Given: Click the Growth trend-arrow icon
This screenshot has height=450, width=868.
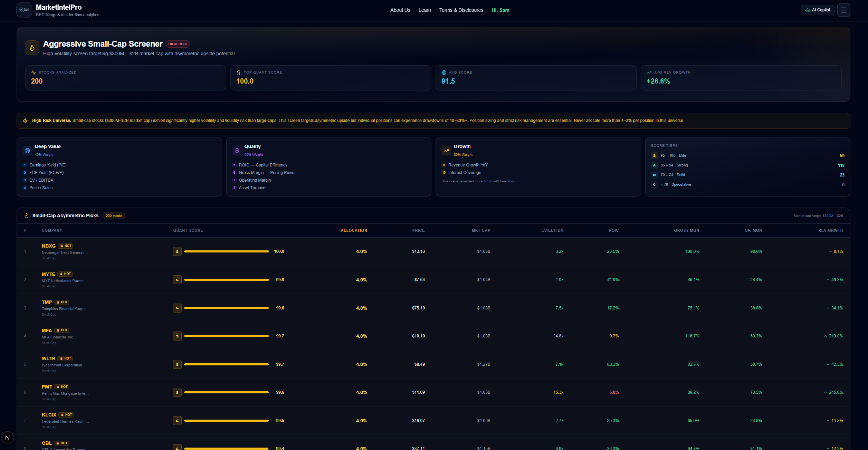Looking at the screenshot, I should [446, 151].
